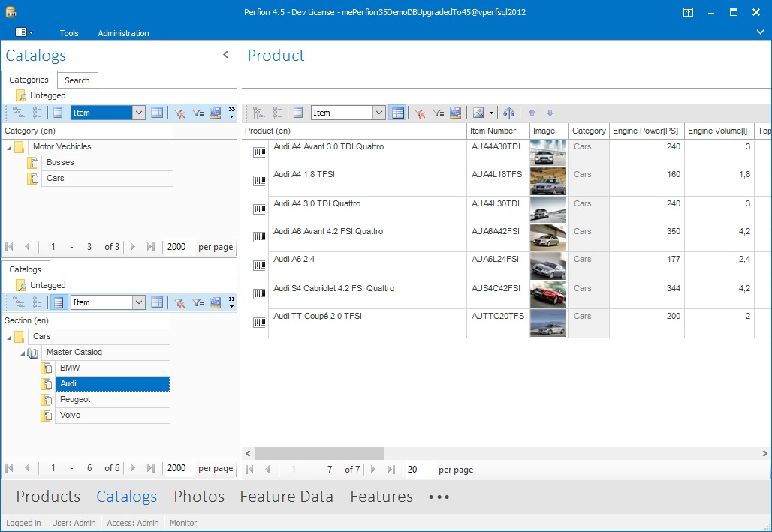Click the navigation overflow ellipsis button

[439, 497]
